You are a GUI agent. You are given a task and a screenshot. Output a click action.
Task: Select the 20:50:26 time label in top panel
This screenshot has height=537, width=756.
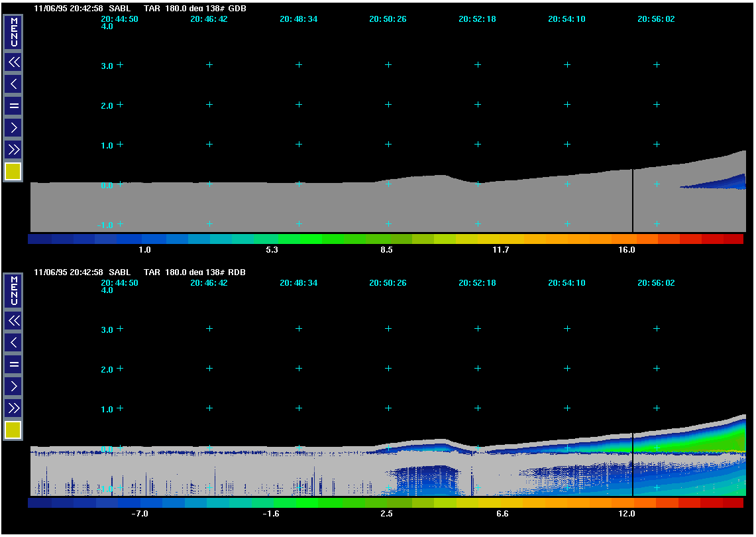[x=388, y=19]
